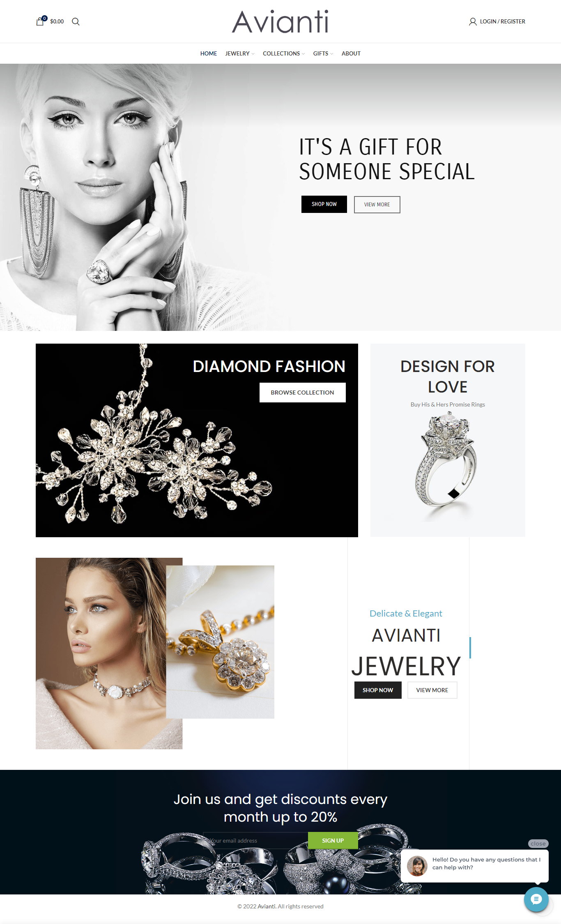Click hero Shop Now black button
This screenshot has width=561, height=924.
(324, 204)
